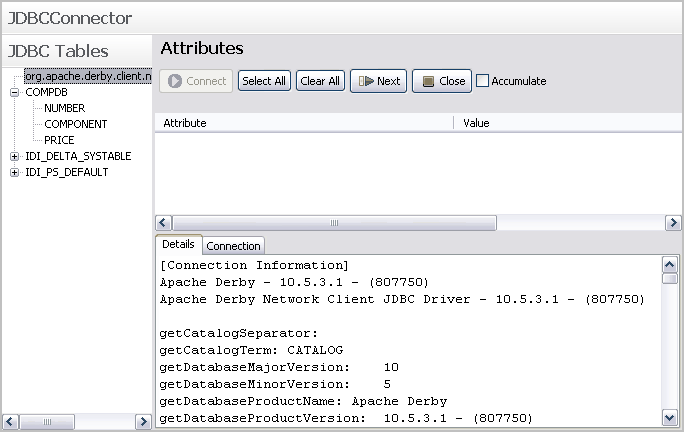Viewport: 684px width, 432px height.
Task: Click Details pane scroll-up arrow
Action: point(670,264)
